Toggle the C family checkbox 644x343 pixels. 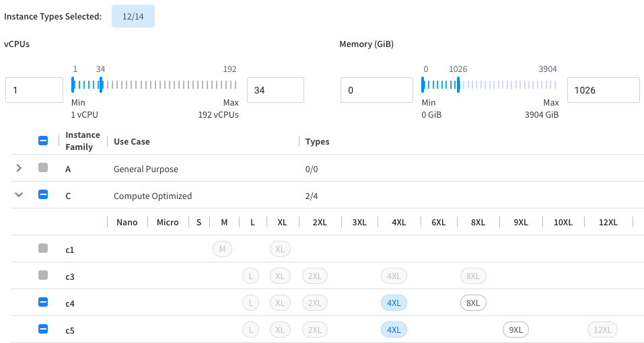pyautogui.click(x=43, y=195)
